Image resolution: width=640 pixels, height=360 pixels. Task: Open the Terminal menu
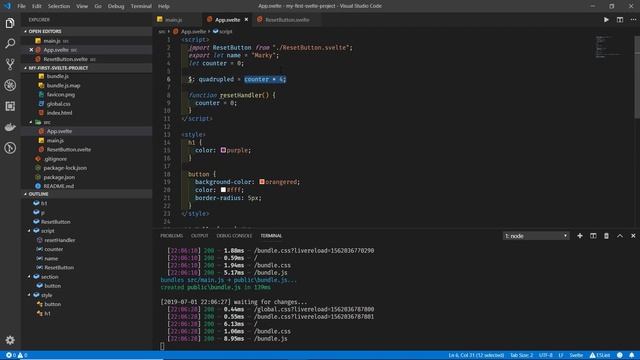tap(141, 6)
